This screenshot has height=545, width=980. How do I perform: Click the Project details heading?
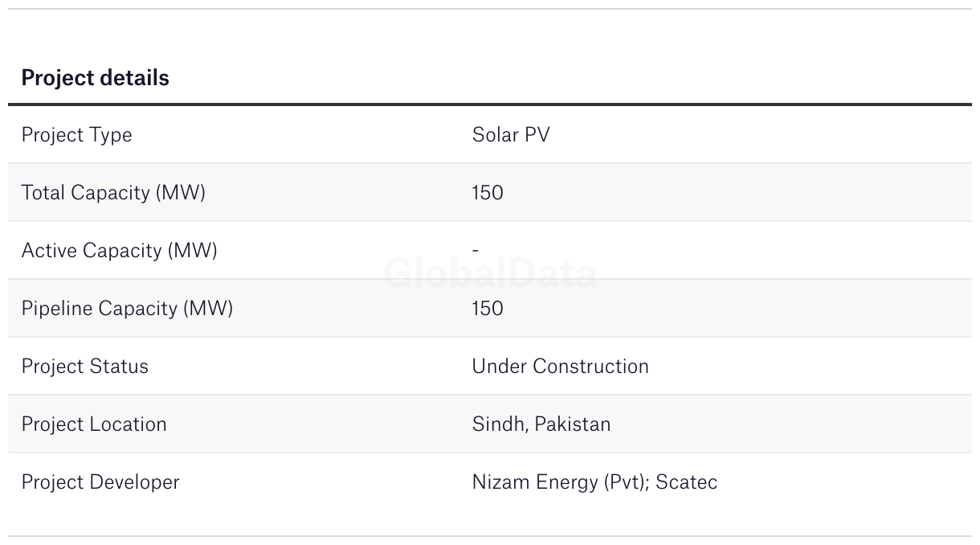95,78
